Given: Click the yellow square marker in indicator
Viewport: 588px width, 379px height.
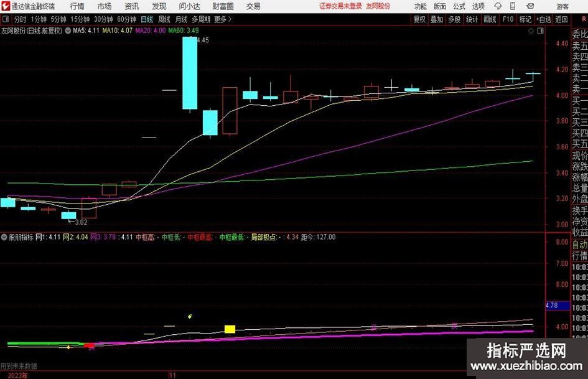Looking at the screenshot, I should click(230, 329).
